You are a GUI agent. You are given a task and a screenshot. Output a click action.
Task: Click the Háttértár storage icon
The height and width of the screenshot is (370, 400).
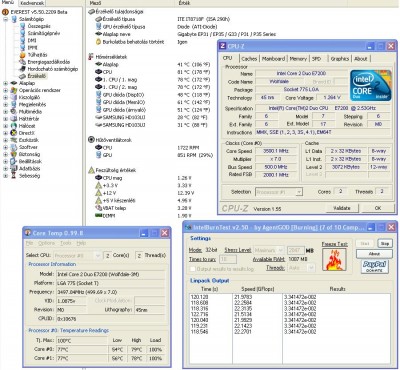14,119
